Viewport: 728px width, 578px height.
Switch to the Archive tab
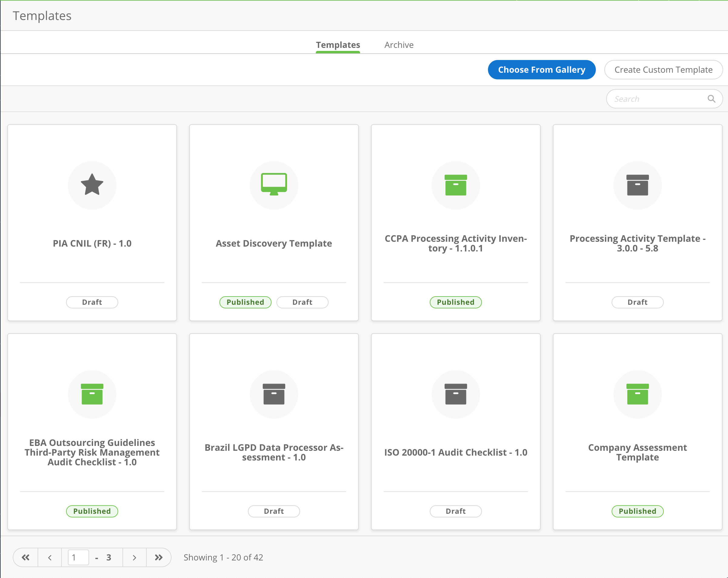[399, 45]
